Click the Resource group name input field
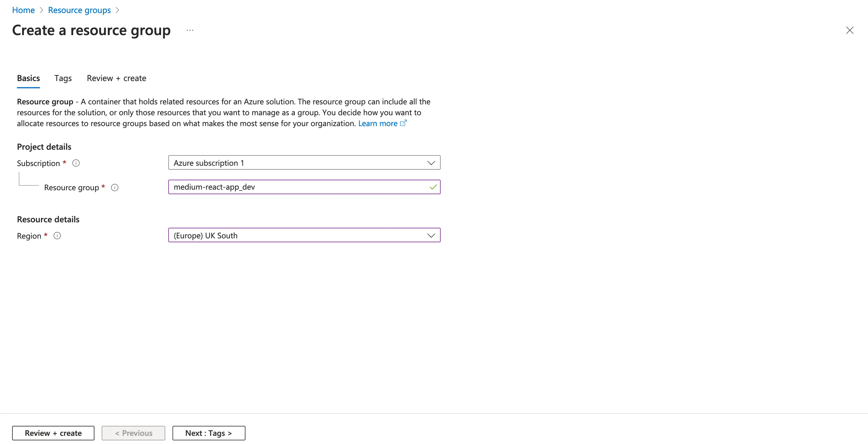 tap(297, 187)
